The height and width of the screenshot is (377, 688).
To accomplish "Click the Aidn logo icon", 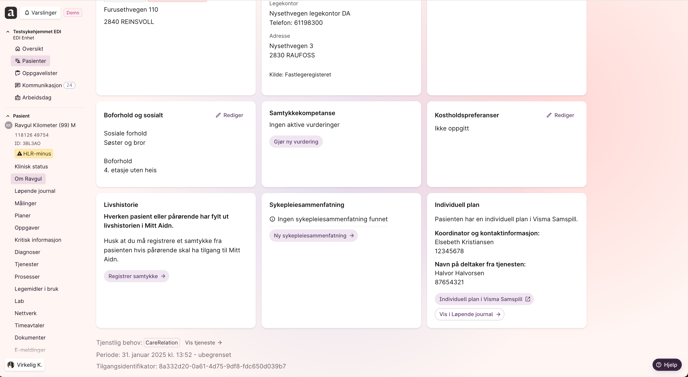I will (11, 13).
